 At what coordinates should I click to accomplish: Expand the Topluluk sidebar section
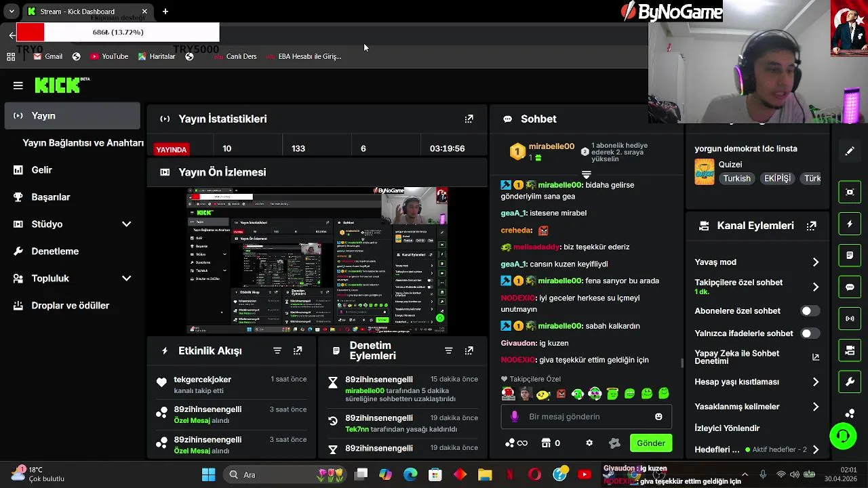[x=126, y=279]
